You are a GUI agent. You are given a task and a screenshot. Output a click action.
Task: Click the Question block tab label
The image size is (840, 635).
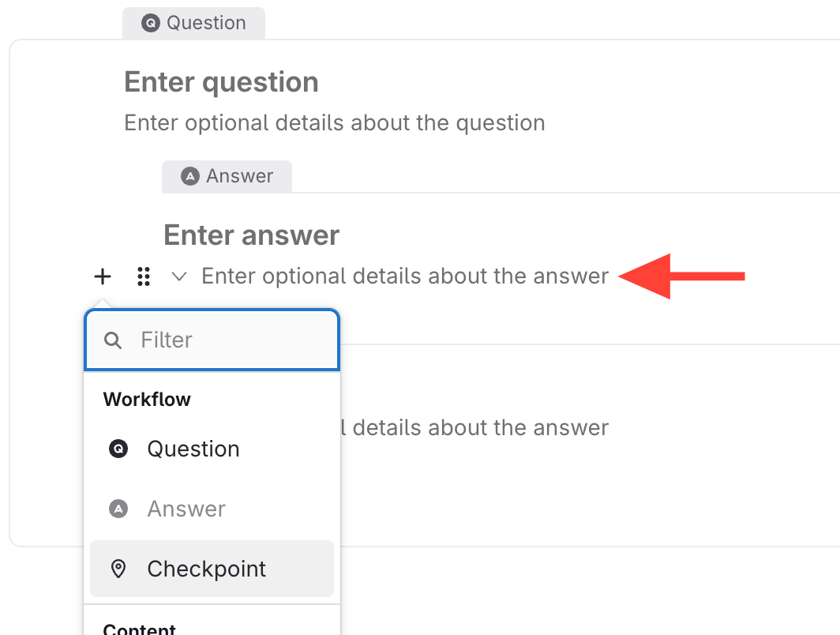point(206,23)
